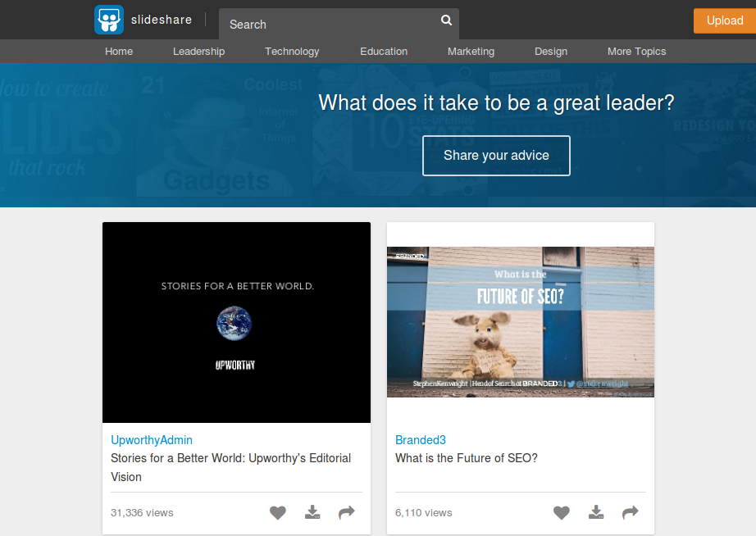Viewport: 756px width, 536px height.
Task: Like the Future of SEO presentation
Action: (561, 512)
